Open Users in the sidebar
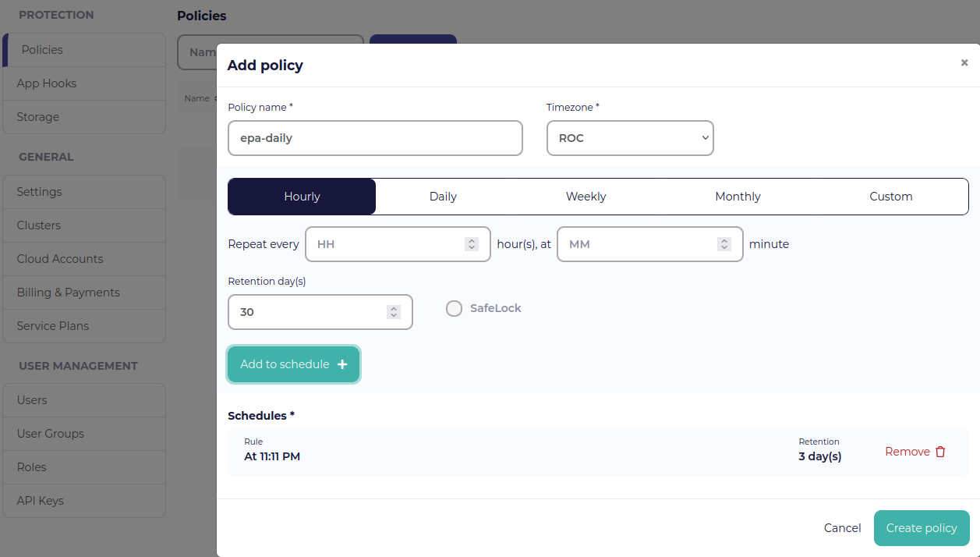Image resolution: width=980 pixels, height=557 pixels. click(84, 400)
